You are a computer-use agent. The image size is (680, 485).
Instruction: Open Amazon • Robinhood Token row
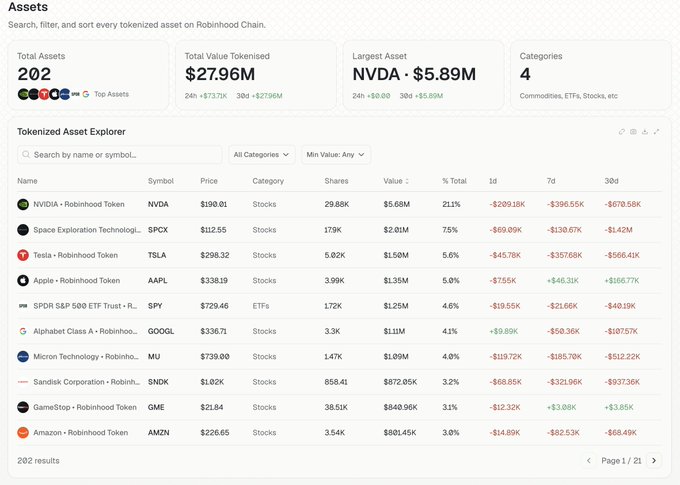click(x=340, y=433)
